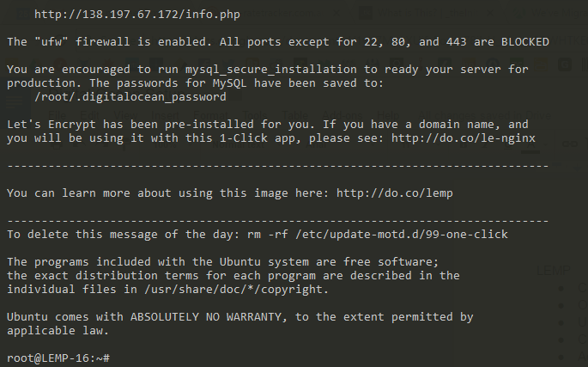Screen dimensions: 588x367
Task: Open the faint Add-ons menu behind the terminal
Action: click(x=342, y=115)
